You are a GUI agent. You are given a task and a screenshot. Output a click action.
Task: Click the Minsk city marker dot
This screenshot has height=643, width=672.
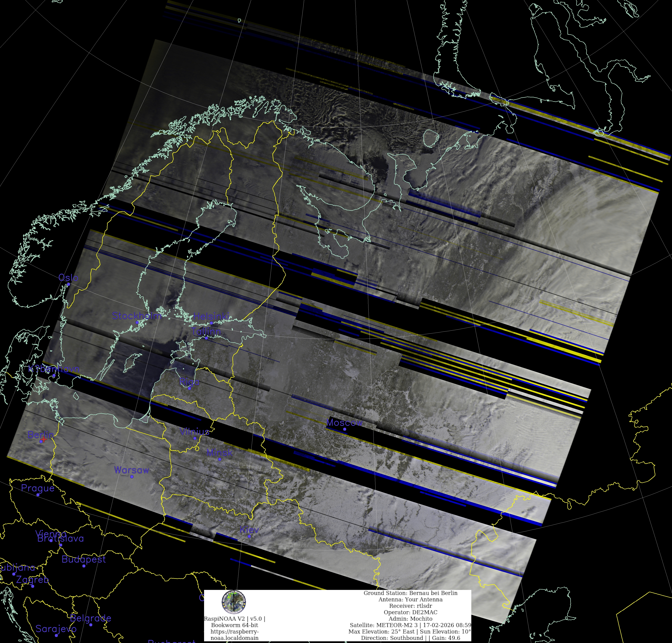click(220, 459)
